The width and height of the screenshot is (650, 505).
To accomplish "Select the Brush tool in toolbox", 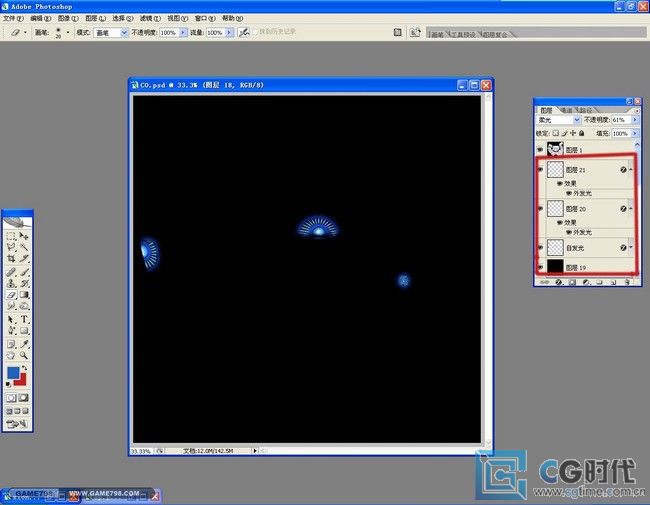I will (x=24, y=272).
